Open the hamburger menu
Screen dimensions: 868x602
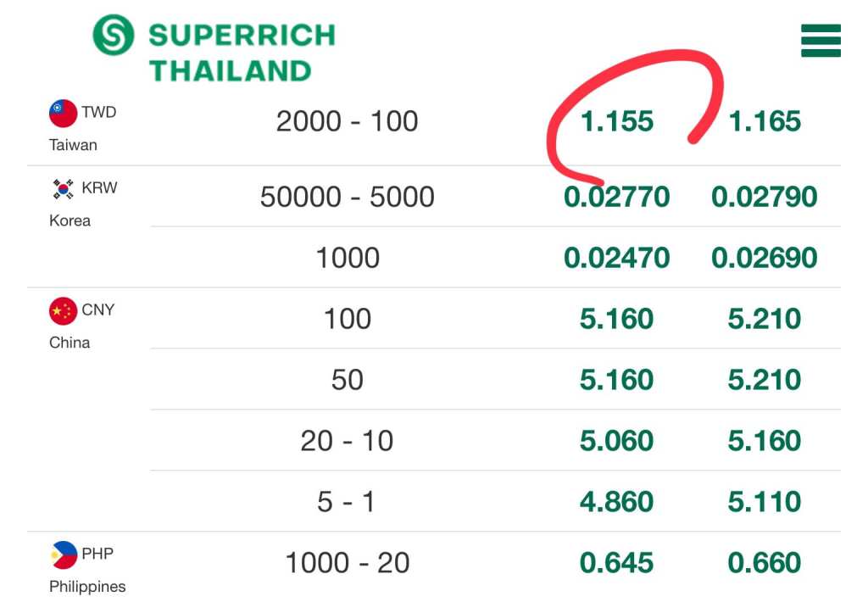821,40
